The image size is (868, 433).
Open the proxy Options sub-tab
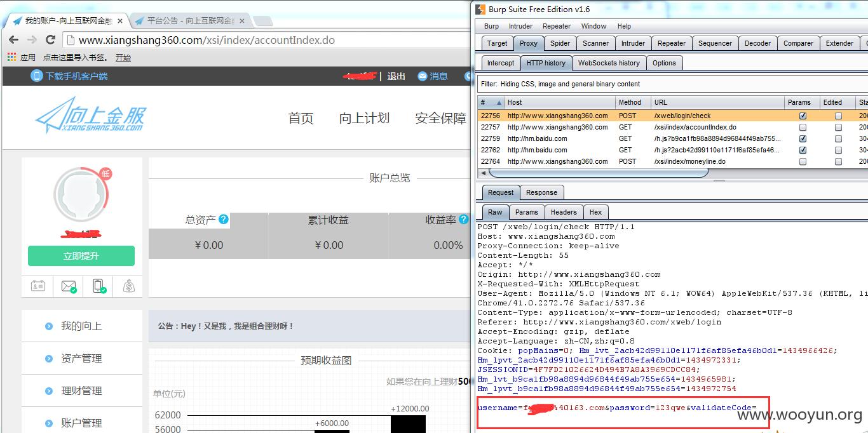664,63
